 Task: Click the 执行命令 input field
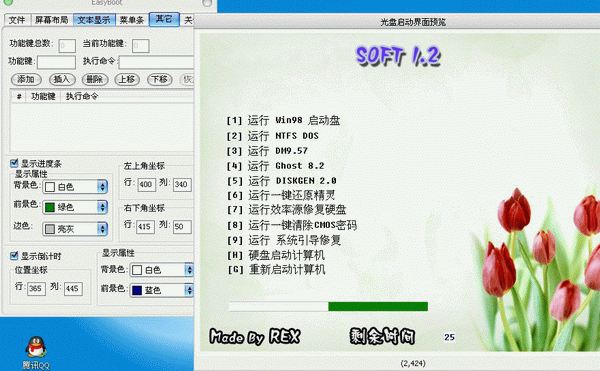coord(157,62)
